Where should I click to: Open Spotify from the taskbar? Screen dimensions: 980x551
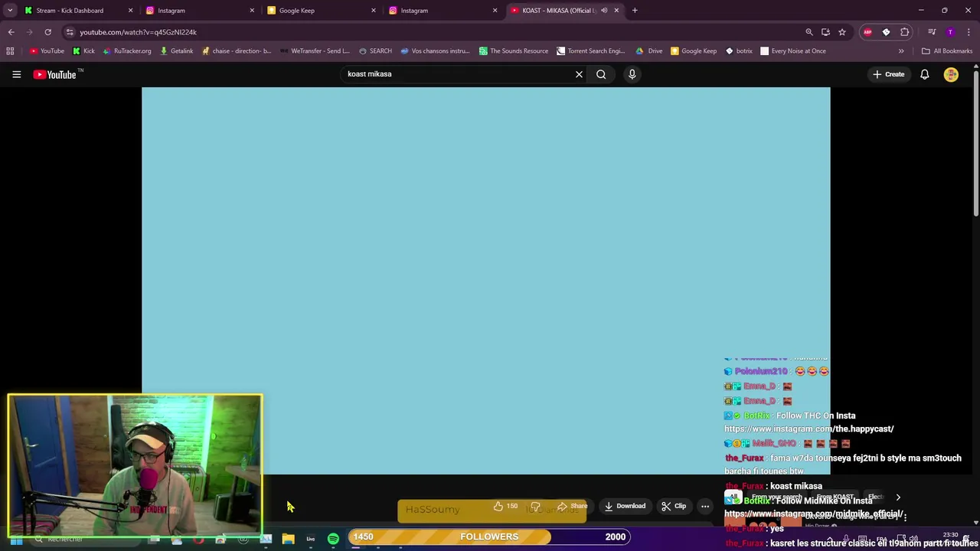coord(333,540)
